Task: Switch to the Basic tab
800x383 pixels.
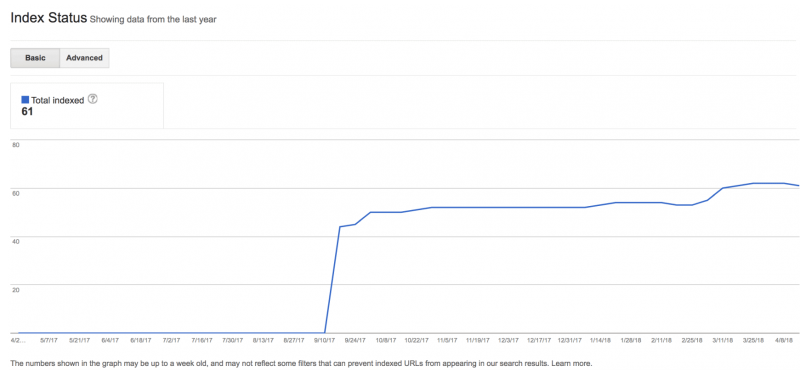Action: pos(35,58)
